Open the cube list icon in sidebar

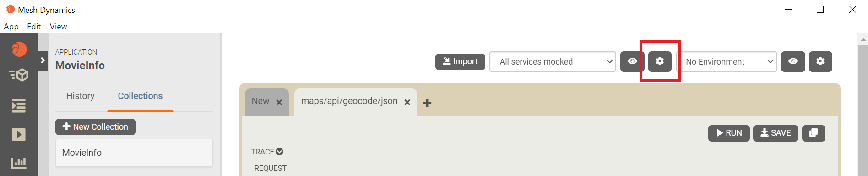click(19, 75)
